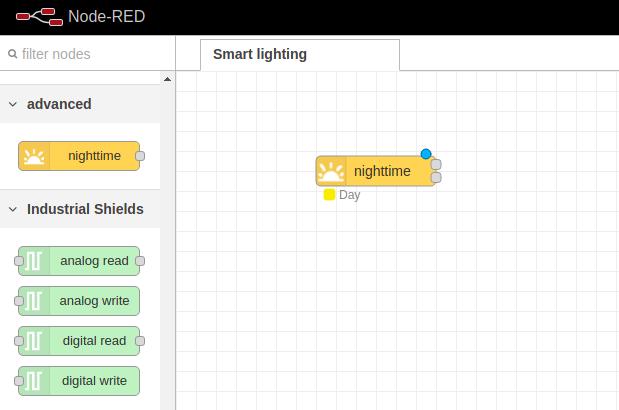Screen dimensions: 619x410
Task: Click the output port of analog read node
Action: [x=140, y=261]
